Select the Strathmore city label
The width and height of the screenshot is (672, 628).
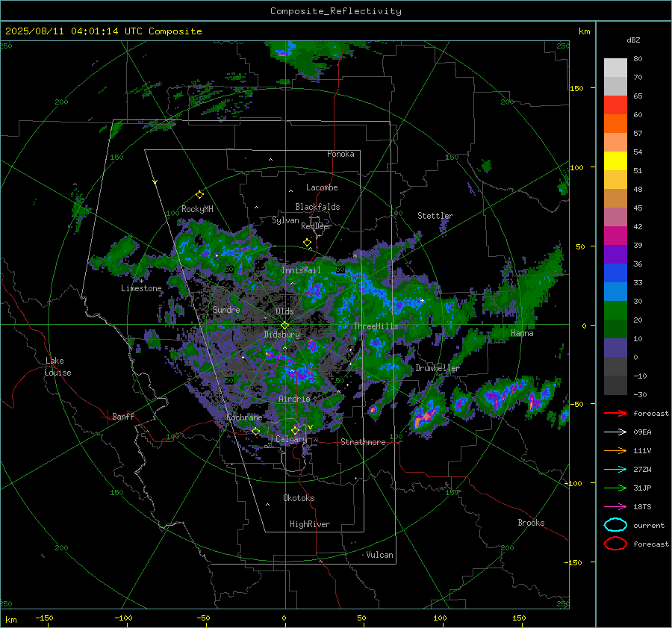pos(363,442)
